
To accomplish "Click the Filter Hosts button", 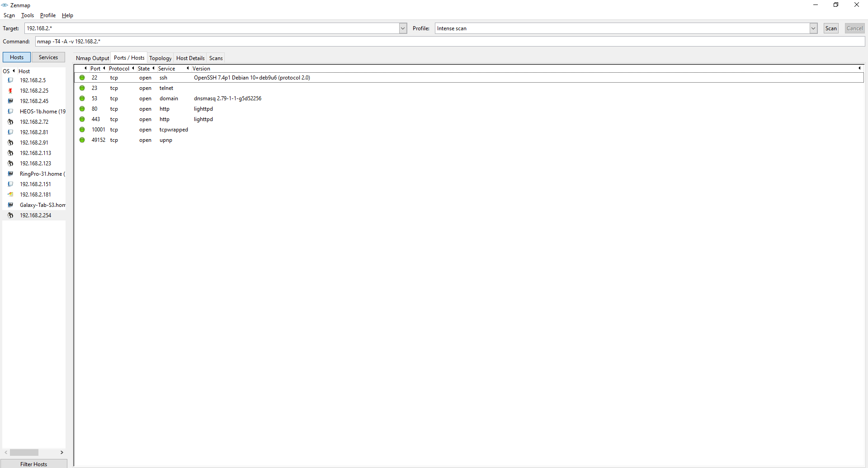I will pos(34,464).
